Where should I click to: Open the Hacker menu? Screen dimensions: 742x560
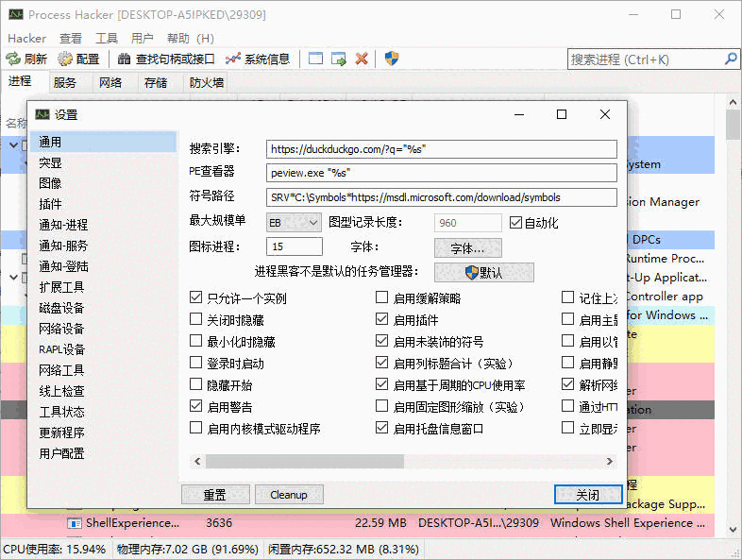tap(27, 39)
